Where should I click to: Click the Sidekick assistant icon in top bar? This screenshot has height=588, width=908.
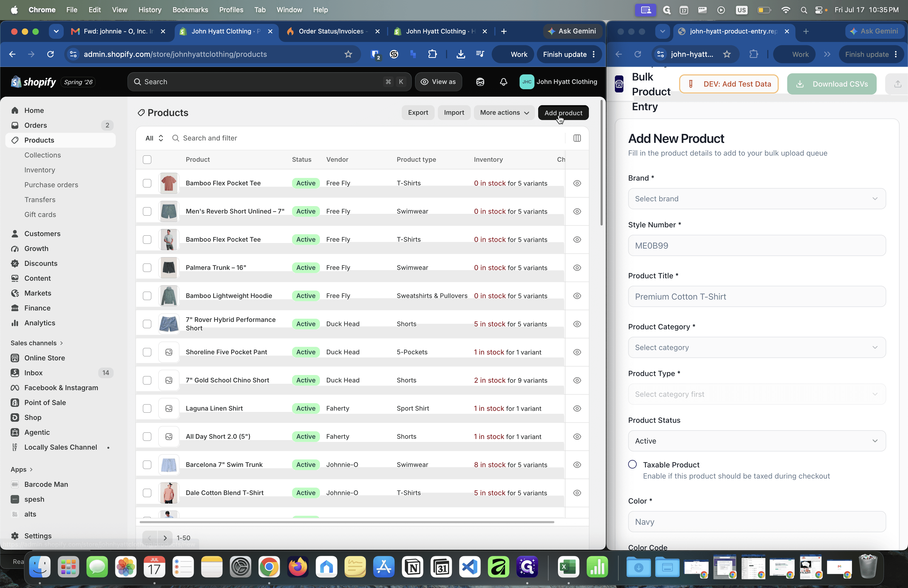pyautogui.click(x=480, y=82)
